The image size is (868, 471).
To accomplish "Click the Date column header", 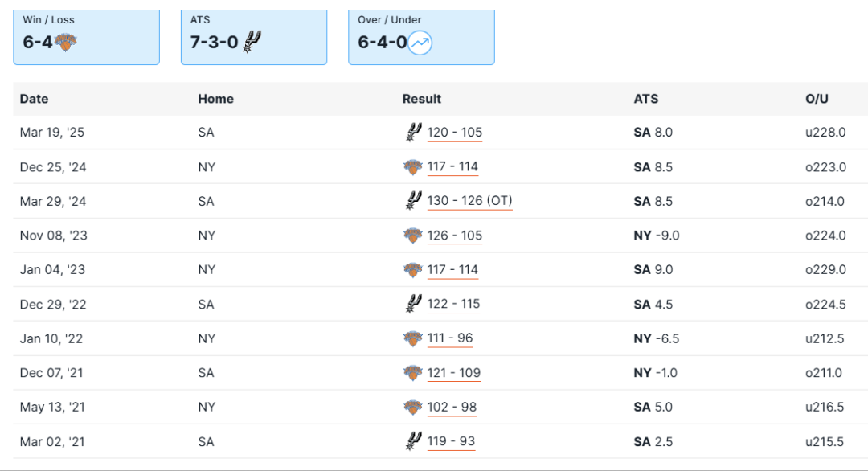I will coord(34,99).
